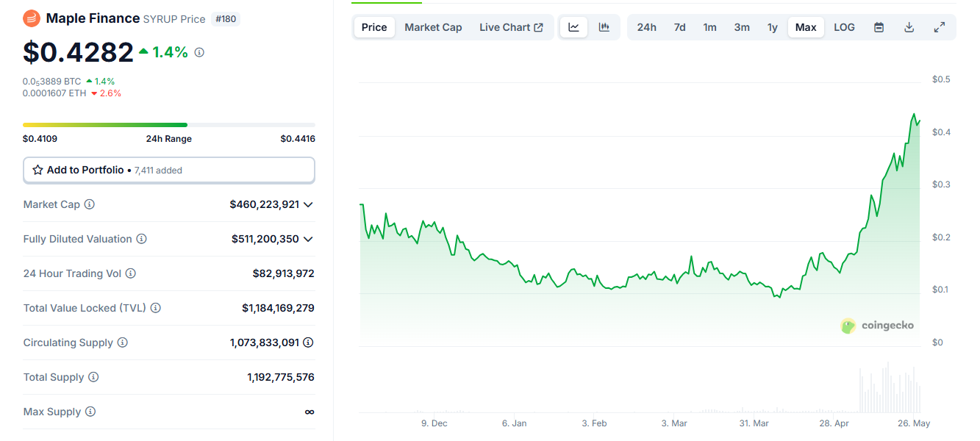980x441 pixels.
Task: Click the Maple Finance logo icon
Action: coord(32,18)
